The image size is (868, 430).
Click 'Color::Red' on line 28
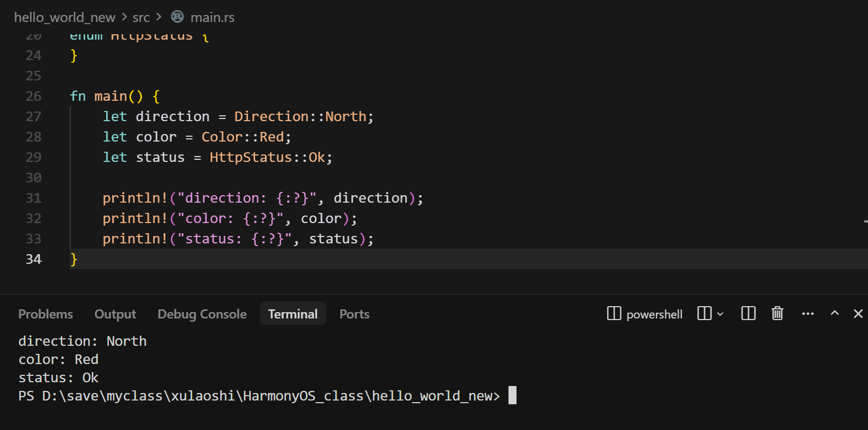coord(243,137)
